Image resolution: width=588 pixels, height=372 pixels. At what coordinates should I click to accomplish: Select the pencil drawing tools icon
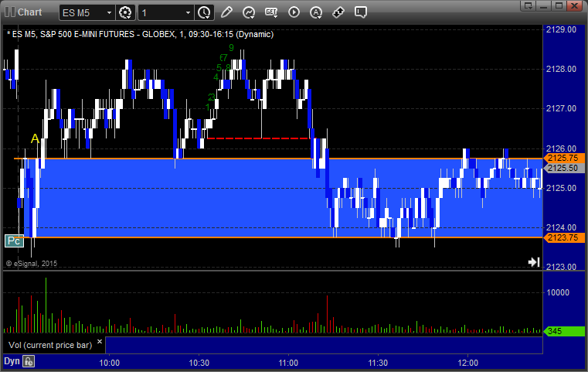(226, 12)
